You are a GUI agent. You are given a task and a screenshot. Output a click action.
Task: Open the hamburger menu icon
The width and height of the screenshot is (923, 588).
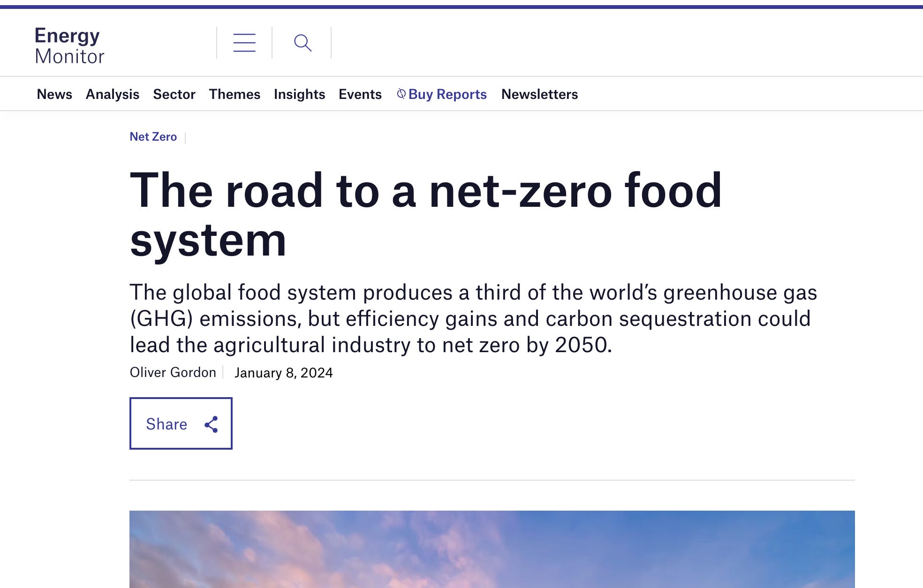244,43
